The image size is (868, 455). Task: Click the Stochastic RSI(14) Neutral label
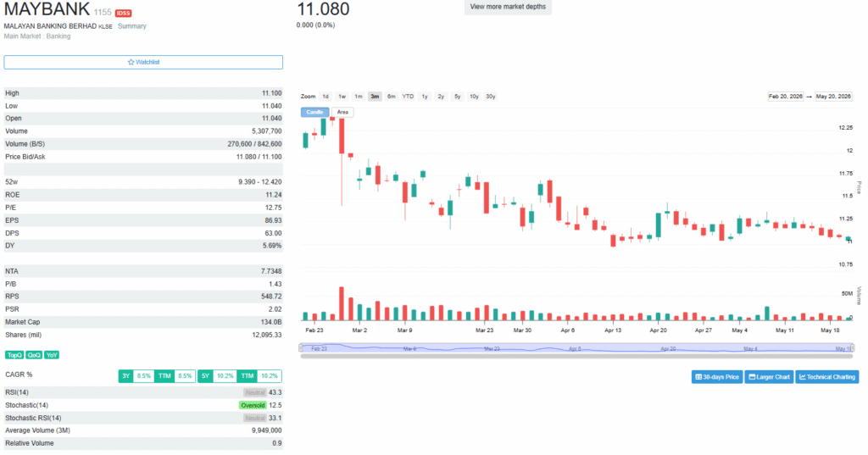point(255,418)
